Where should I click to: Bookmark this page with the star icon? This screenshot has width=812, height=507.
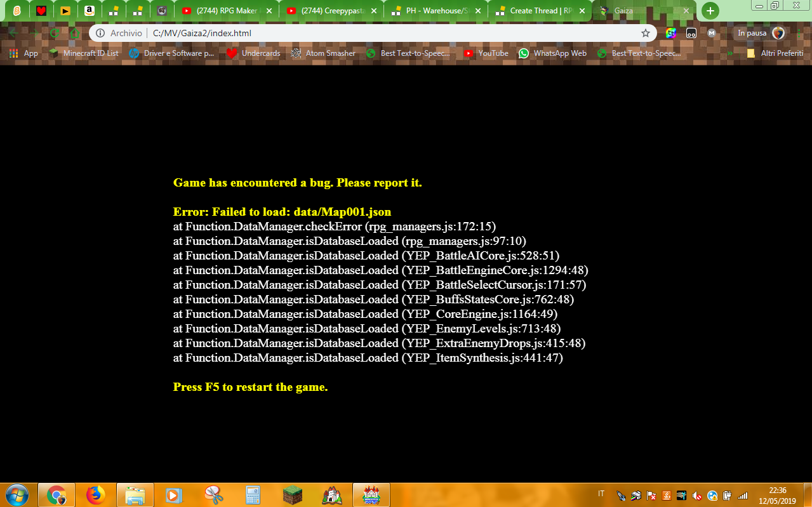point(646,33)
